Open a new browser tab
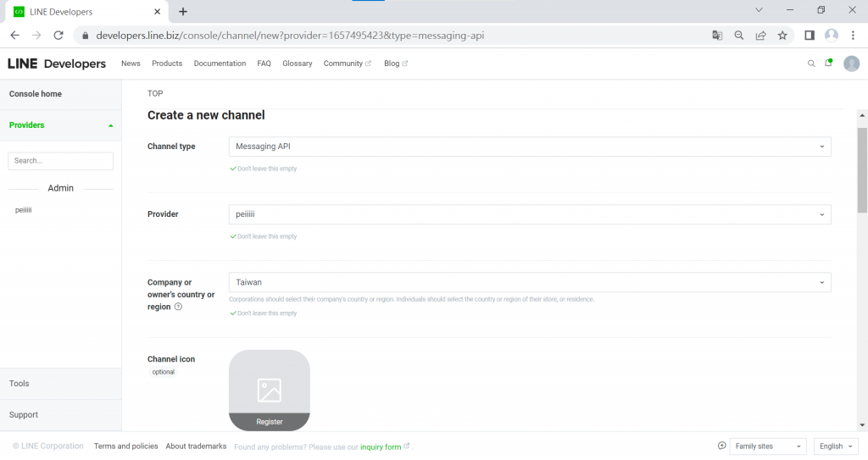The image size is (868, 460). click(183, 12)
